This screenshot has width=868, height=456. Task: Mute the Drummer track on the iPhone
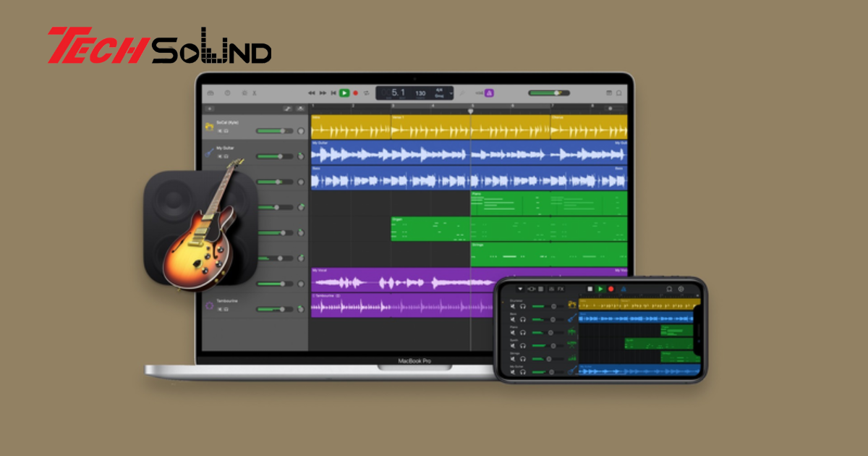(513, 306)
